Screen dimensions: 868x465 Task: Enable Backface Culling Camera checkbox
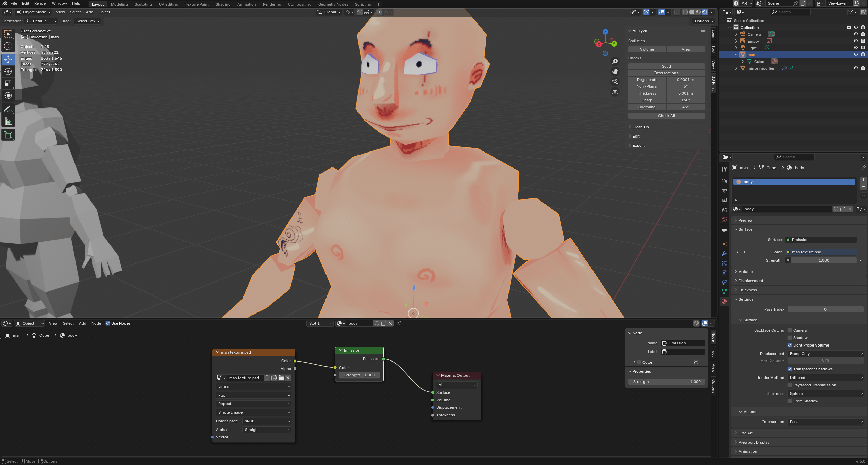tap(790, 330)
